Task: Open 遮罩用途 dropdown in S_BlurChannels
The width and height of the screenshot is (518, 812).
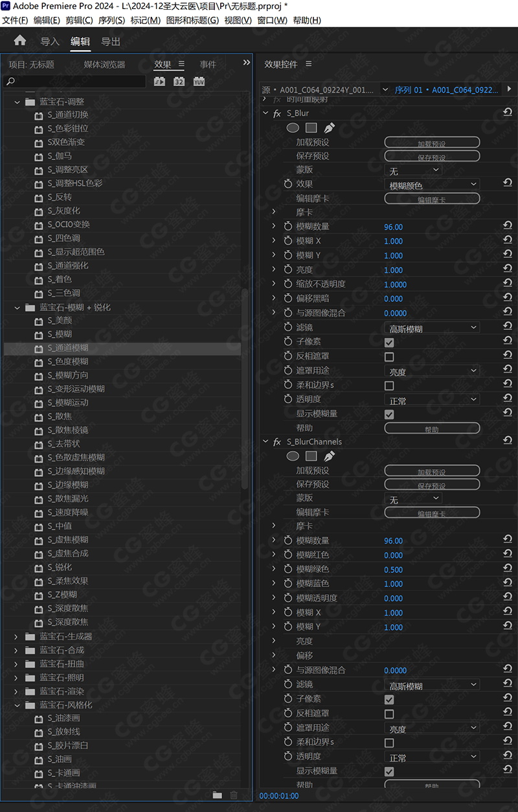Action: [x=432, y=728]
